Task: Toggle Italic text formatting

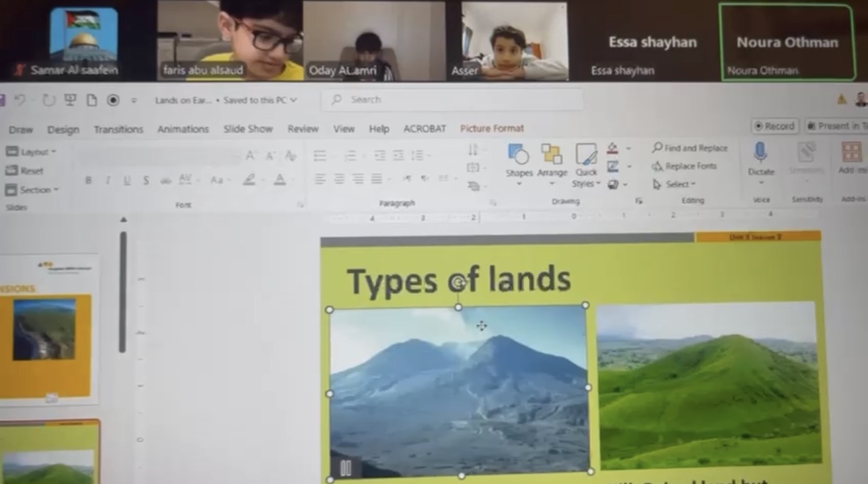Action: pos(107,180)
